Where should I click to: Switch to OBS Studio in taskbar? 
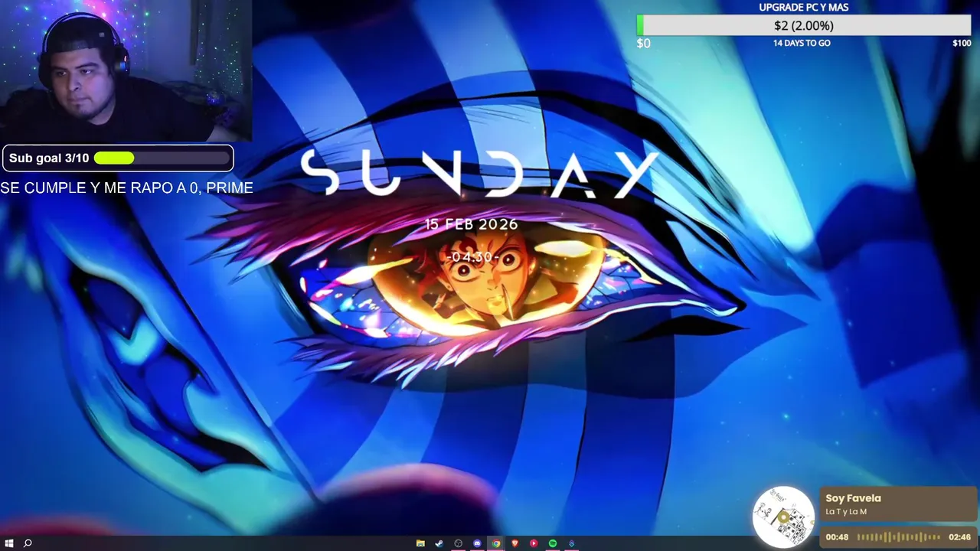tap(459, 543)
